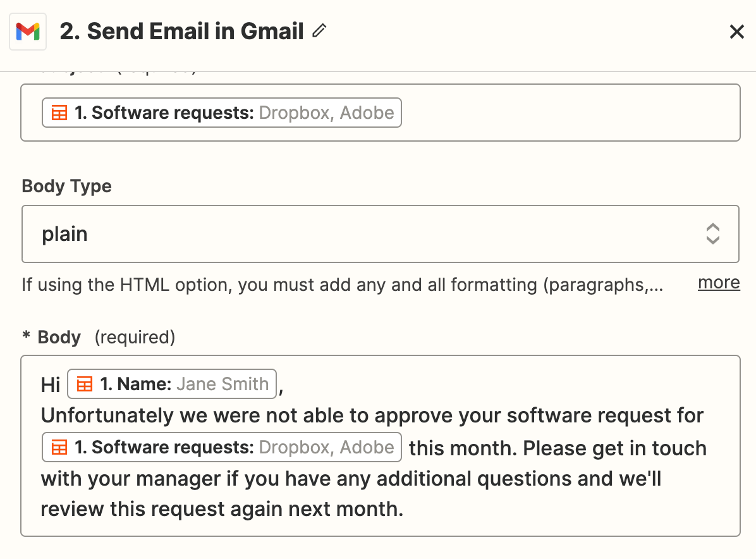The width and height of the screenshot is (756, 559).
Task: Close the Send Email in Gmail panel
Action: coord(736,32)
